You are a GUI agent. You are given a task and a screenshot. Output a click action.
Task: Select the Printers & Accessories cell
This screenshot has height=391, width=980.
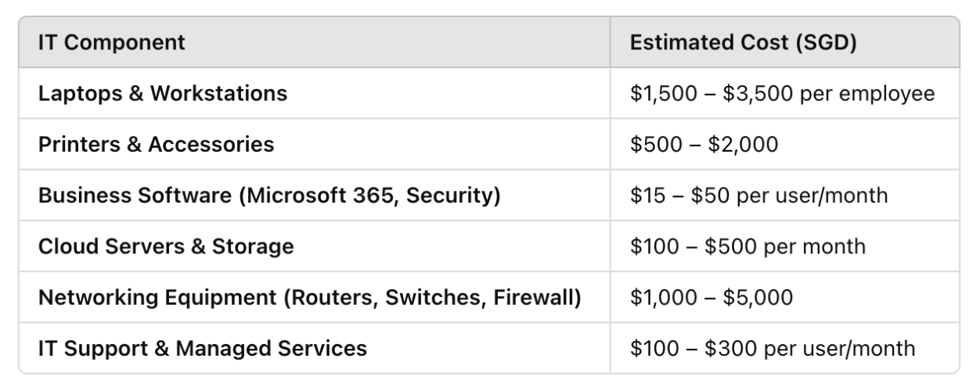click(157, 144)
